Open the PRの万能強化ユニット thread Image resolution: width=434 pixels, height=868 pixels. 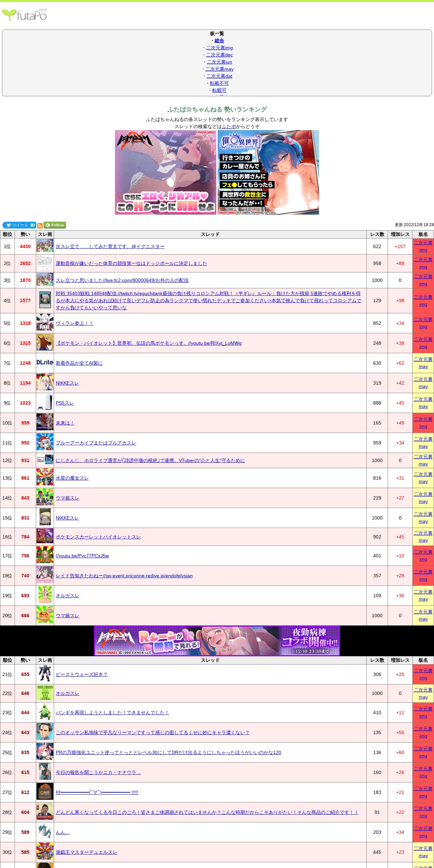[168, 752]
